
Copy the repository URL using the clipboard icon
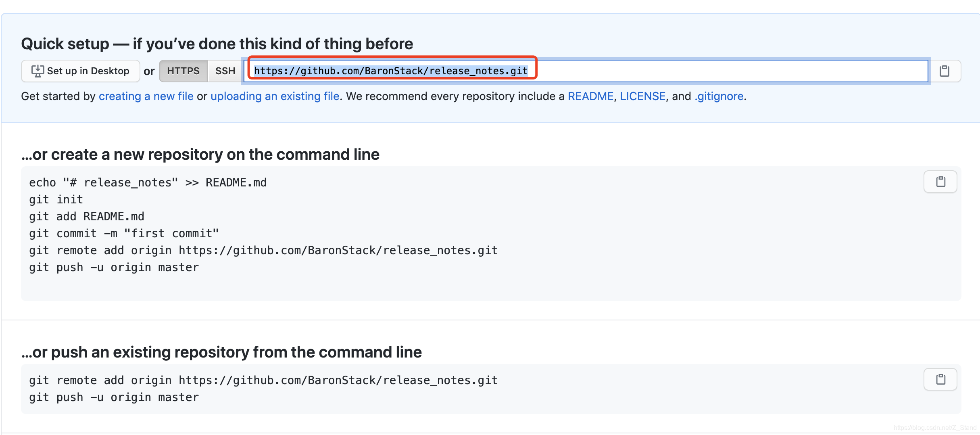pyautogui.click(x=945, y=71)
